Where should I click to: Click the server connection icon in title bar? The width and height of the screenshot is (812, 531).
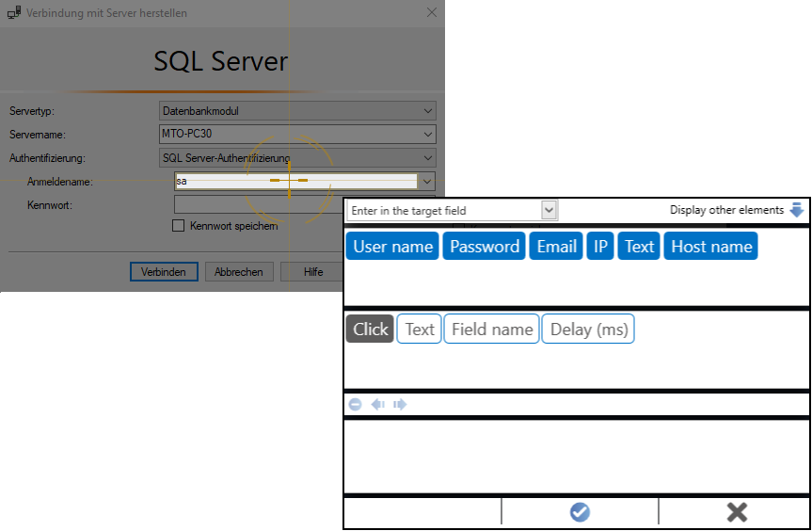(14, 12)
